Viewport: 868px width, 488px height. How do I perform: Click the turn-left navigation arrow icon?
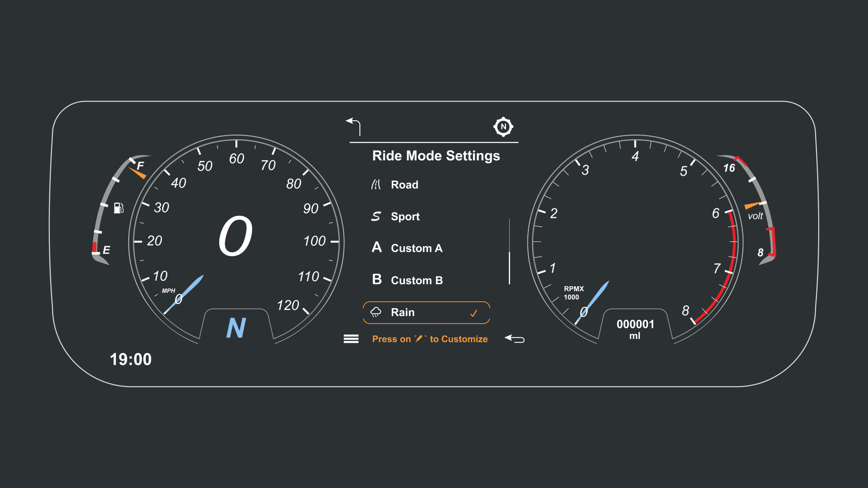353,126
